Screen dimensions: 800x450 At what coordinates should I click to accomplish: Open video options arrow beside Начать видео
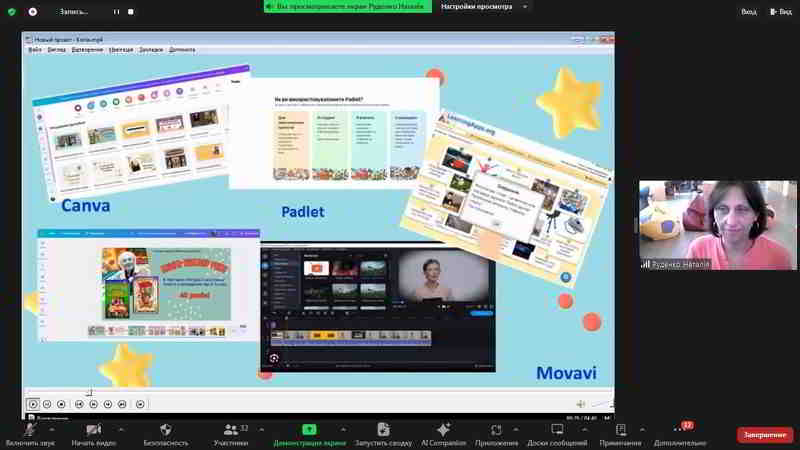click(121, 430)
